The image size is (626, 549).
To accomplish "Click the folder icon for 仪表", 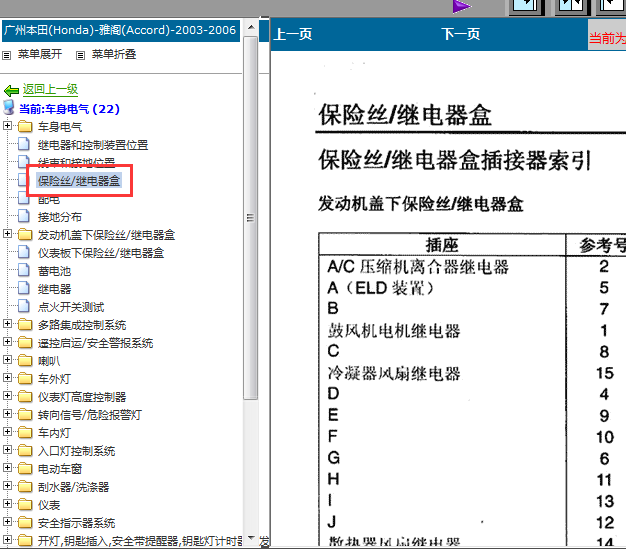I will click(x=25, y=504).
